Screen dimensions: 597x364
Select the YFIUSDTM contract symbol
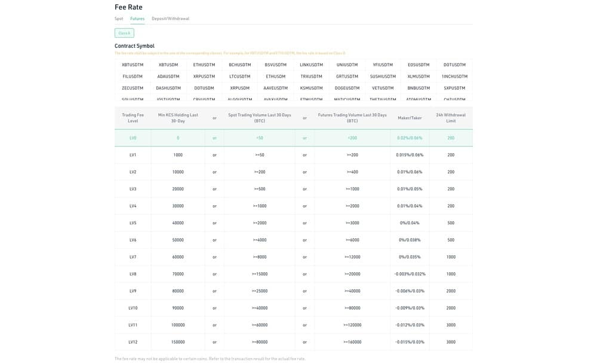pyautogui.click(x=383, y=65)
